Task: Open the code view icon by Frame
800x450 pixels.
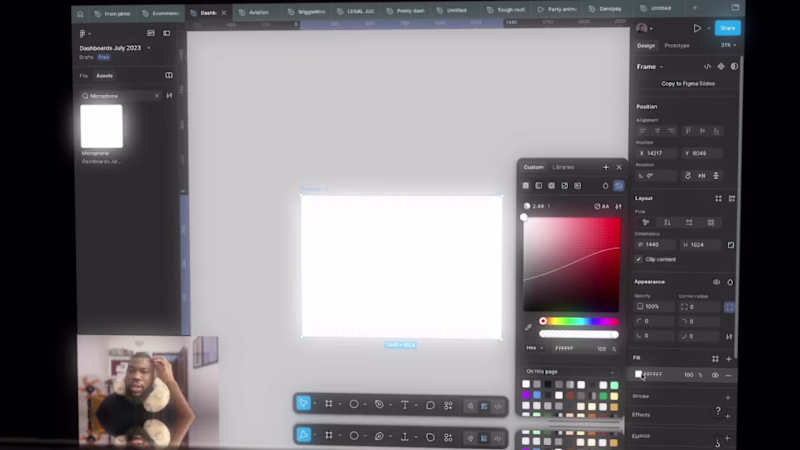Action: (x=707, y=67)
